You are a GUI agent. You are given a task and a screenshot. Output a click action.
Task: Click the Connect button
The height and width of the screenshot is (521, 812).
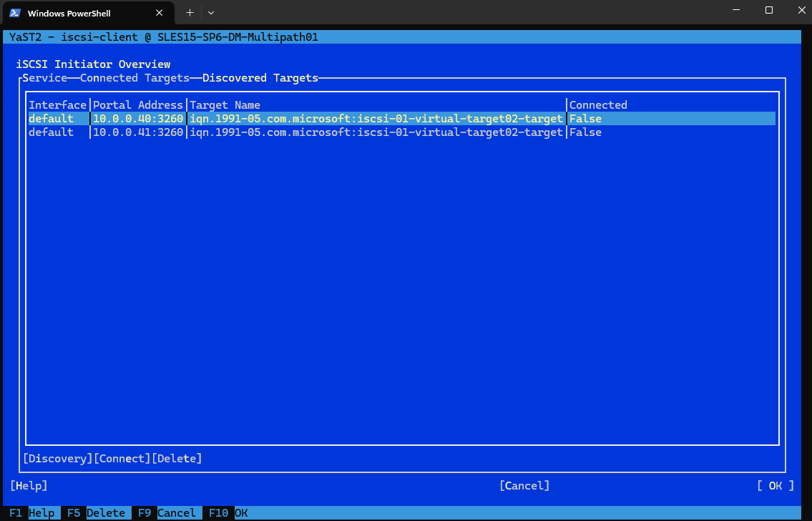[x=122, y=458]
